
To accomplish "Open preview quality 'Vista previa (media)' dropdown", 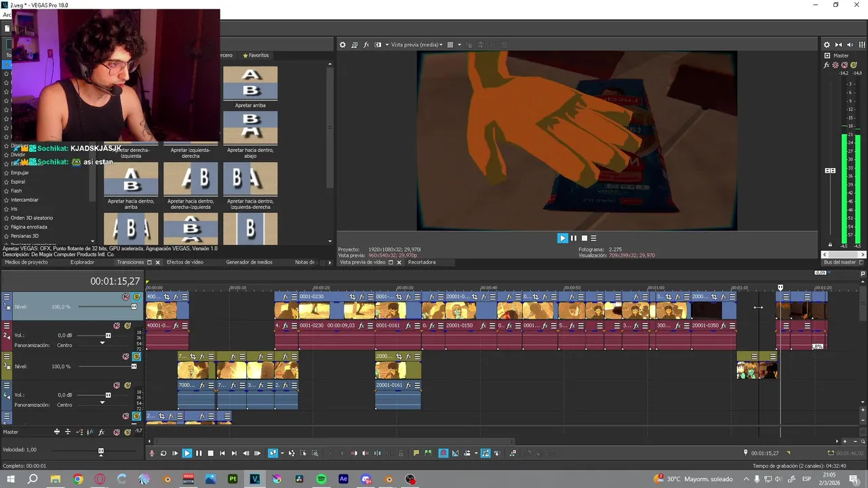I will pyautogui.click(x=417, y=45).
